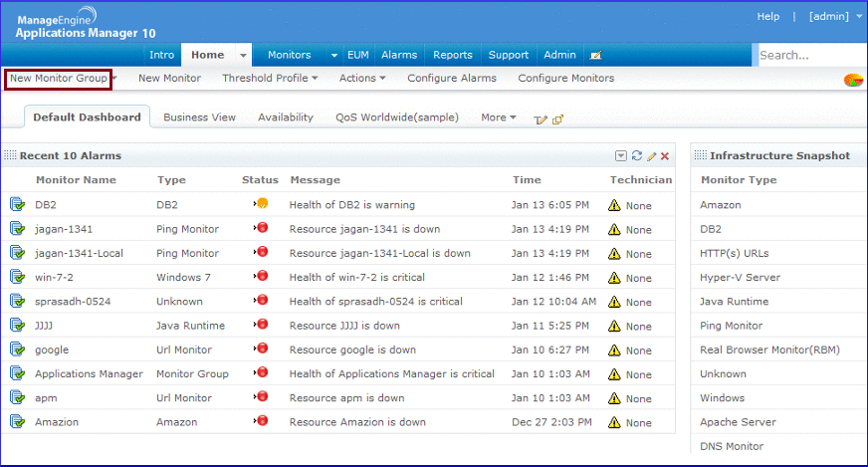Click the feedback icon next to Admin
Image resolution: width=868 pixels, height=467 pixels.
tap(595, 55)
